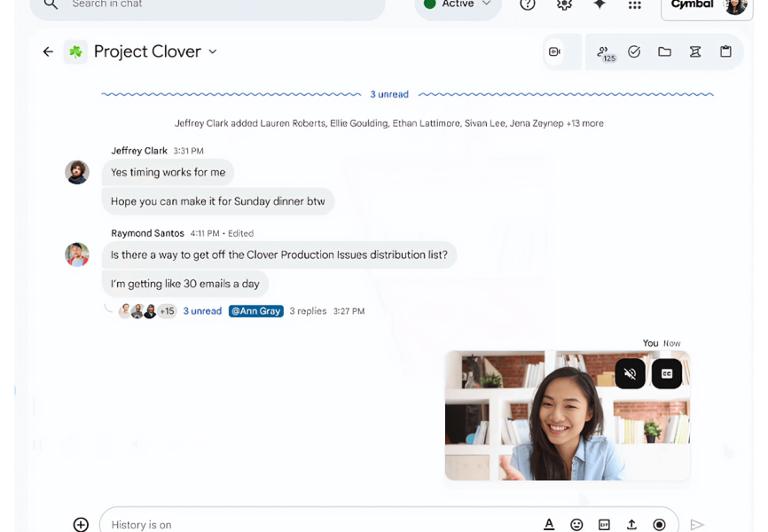Jump to the 3 unread divider label

point(389,94)
